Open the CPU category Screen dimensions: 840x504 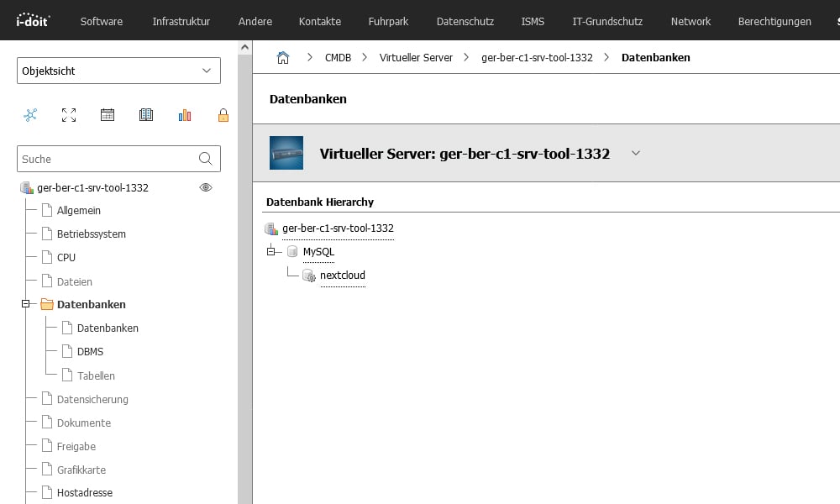(66, 258)
